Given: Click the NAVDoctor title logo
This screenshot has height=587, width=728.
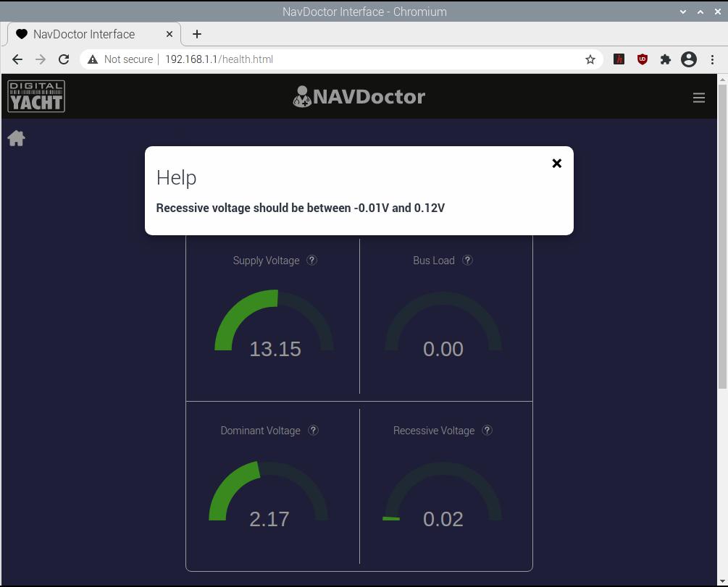Looking at the screenshot, I should [x=359, y=96].
